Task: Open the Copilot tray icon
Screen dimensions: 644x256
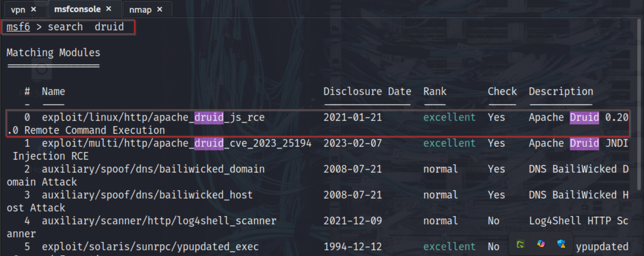Action: [x=541, y=244]
